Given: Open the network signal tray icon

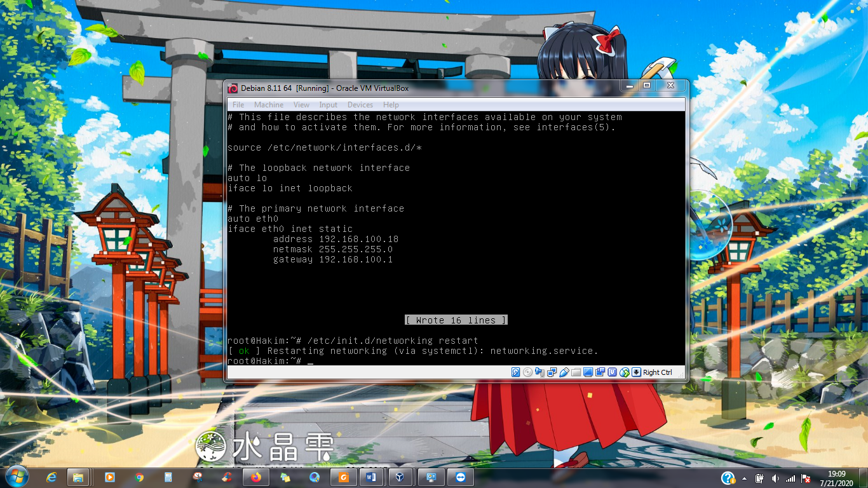Looking at the screenshot, I should [790, 478].
